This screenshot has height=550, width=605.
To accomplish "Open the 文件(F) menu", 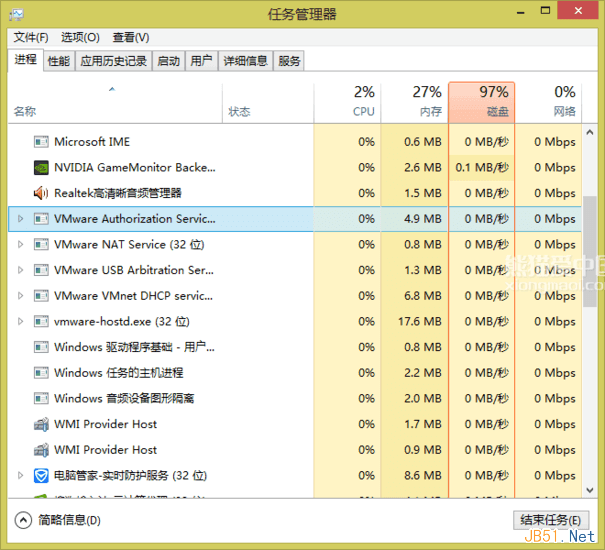I will (x=31, y=37).
